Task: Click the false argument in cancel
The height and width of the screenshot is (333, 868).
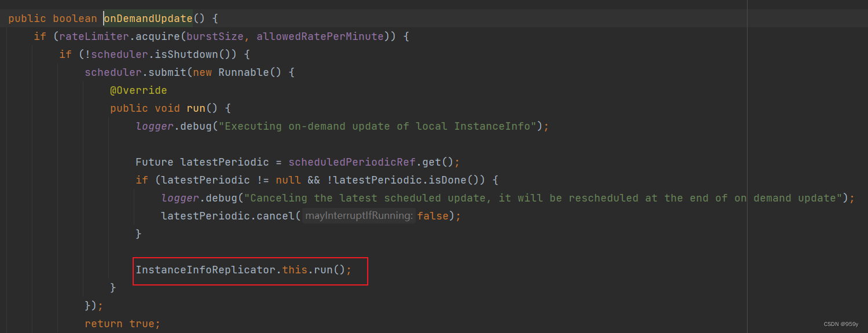Action: pos(433,216)
